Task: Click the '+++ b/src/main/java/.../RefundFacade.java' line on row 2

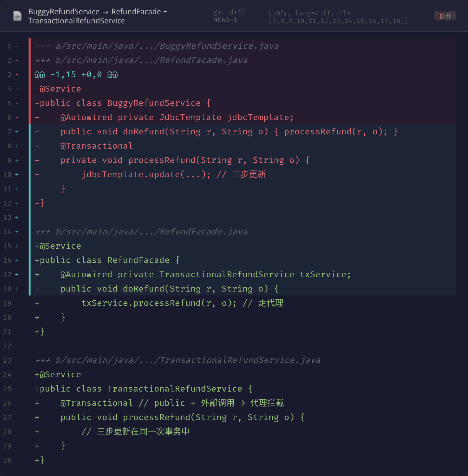Action: (141, 60)
